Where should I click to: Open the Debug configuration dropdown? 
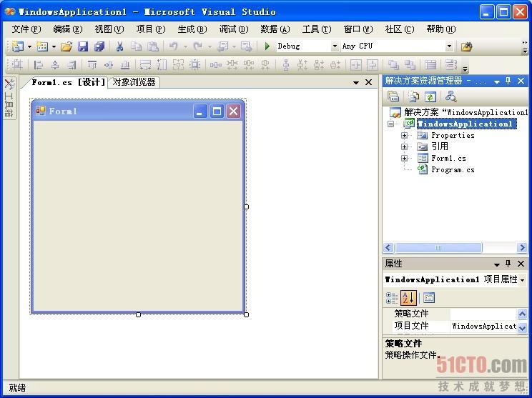[335, 46]
